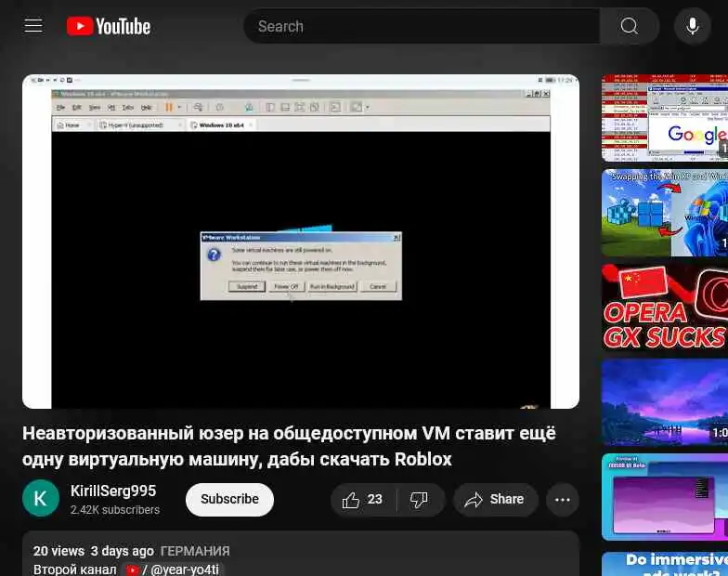Open the purple lake landscape recommended video
Viewport: 728px width, 576px height.
click(x=665, y=402)
